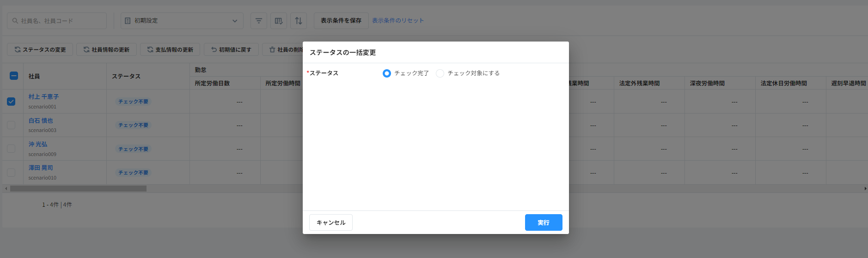The image size is (868, 258).
Task: Select the チェック対象にする radio option
Action: coord(440,73)
